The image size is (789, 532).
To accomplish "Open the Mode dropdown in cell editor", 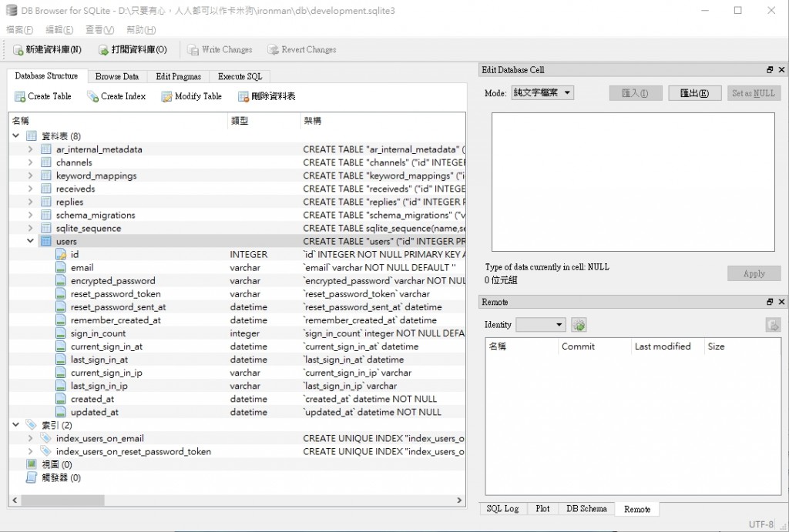I will click(x=542, y=92).
